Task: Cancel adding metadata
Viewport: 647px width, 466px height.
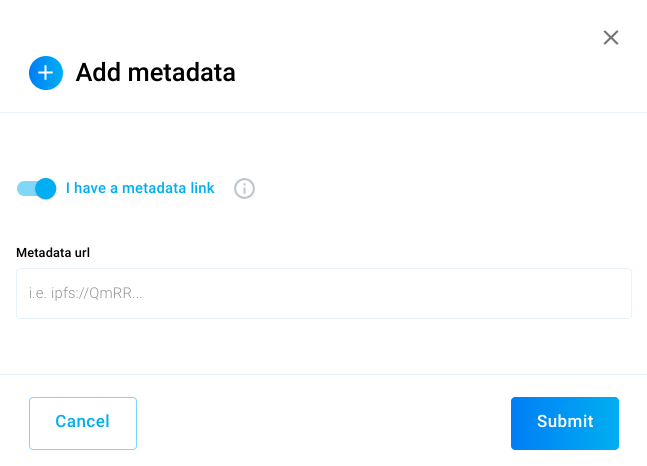Action: click(x=83, y=423)
